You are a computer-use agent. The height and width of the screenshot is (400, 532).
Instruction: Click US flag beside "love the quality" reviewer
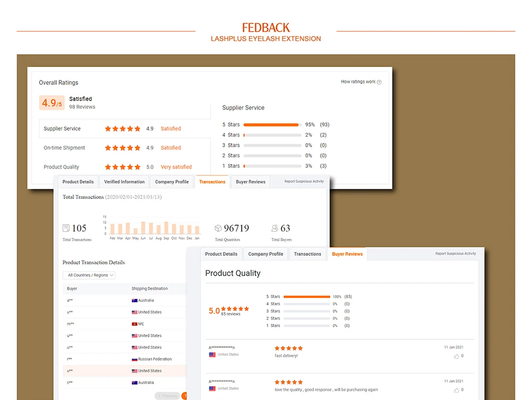tap(212, 389)
